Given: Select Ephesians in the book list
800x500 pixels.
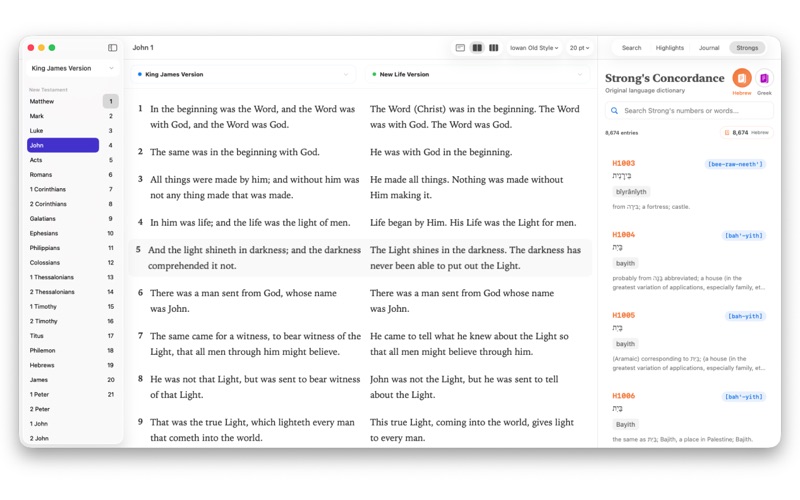Looking at the screenshot, I should [63, 233].
